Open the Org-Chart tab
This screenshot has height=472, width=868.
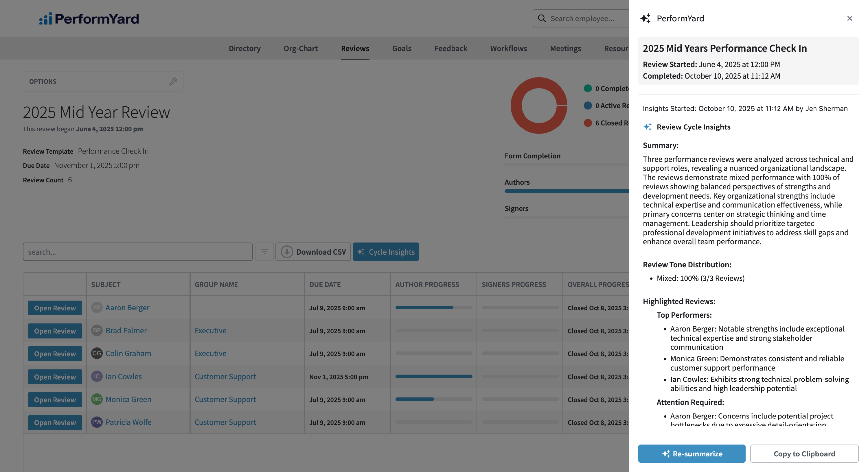(x=301, y=49)
